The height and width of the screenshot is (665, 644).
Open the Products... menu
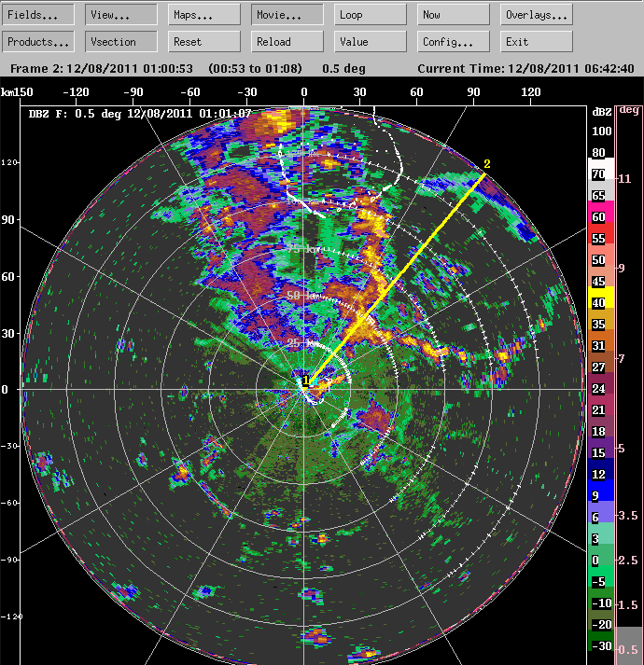click(37, 42)
